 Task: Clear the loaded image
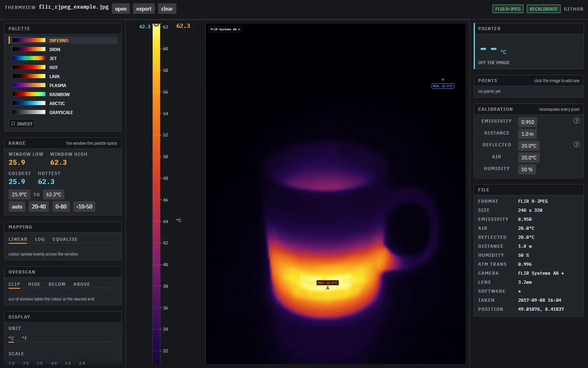click(167, 9)
